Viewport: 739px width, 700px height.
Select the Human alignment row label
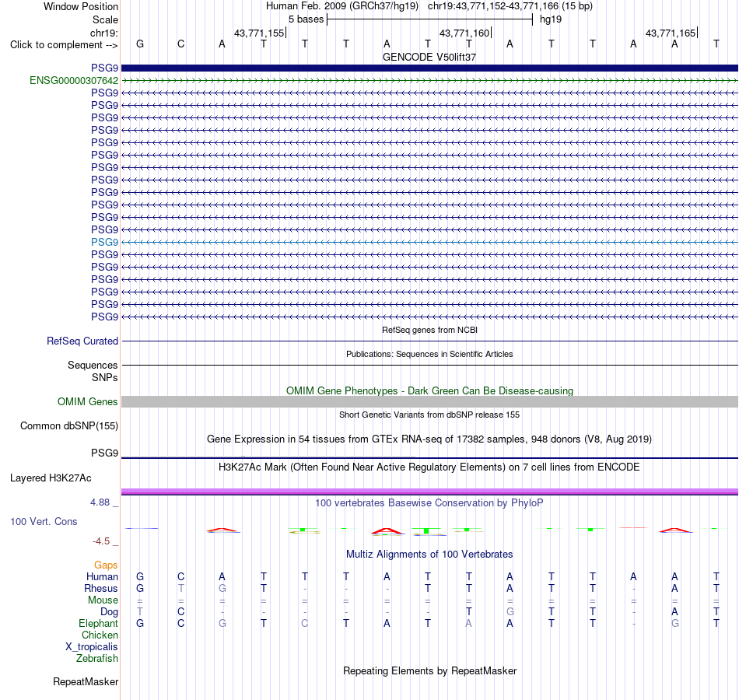coord(102,576)
